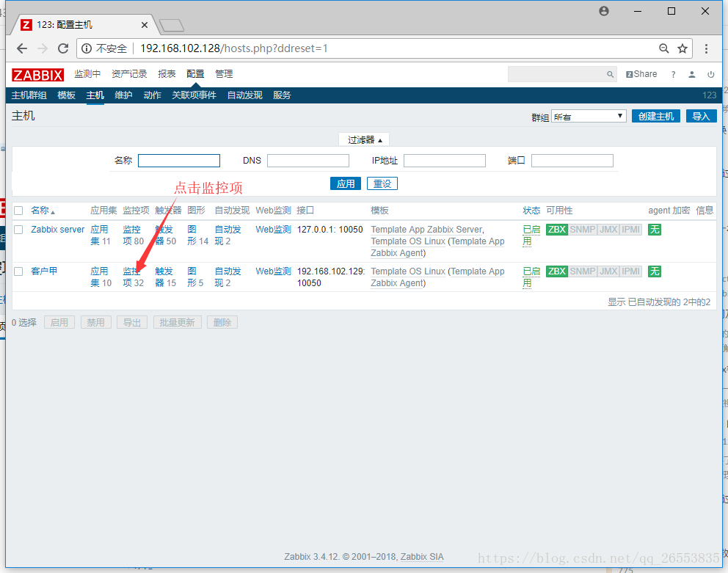
Task: Tick the select-all hosts checkbox
Action: click(x=18, y=211)
